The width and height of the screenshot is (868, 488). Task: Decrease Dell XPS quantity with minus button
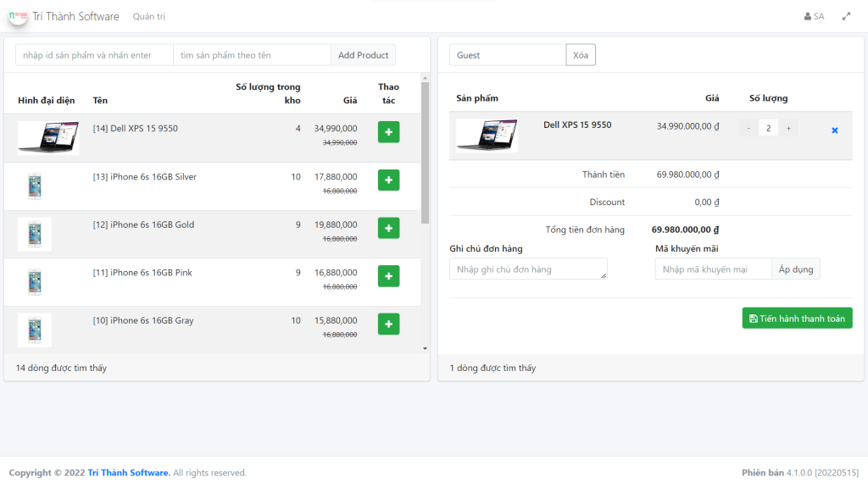748,129
